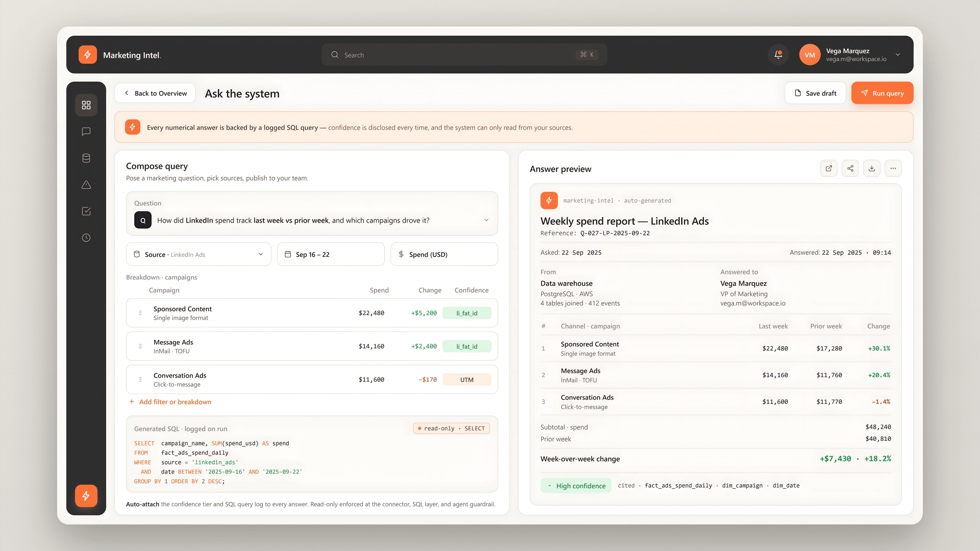Click Run query
Image resolution: width=980 pixels, height=551 pixels.
882,93
